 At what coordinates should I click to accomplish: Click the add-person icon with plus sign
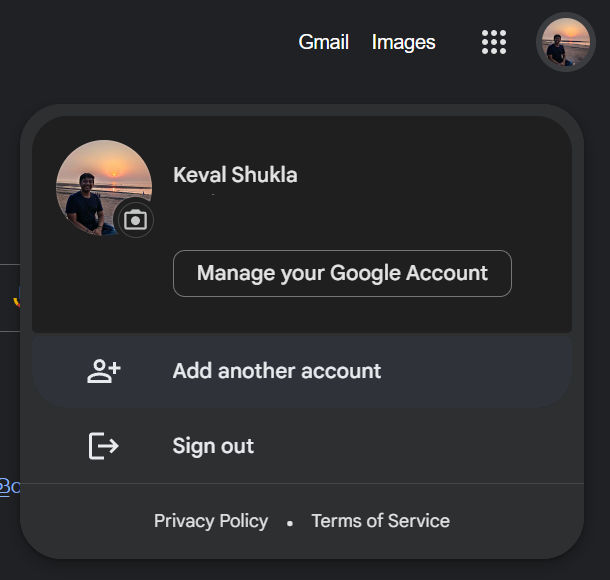tap(103, 371)
